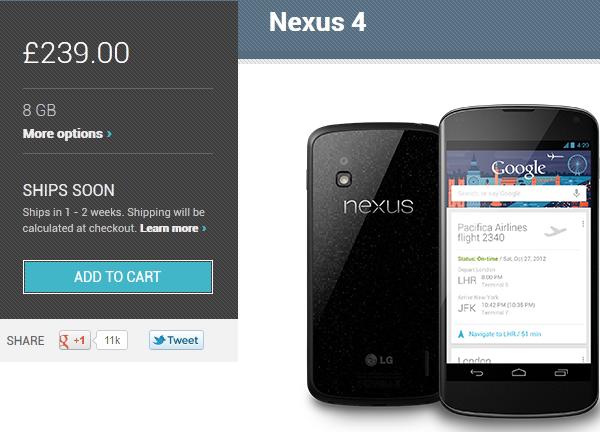
Task: Click the nexus logo on phone back
Action: pos(378,206)
